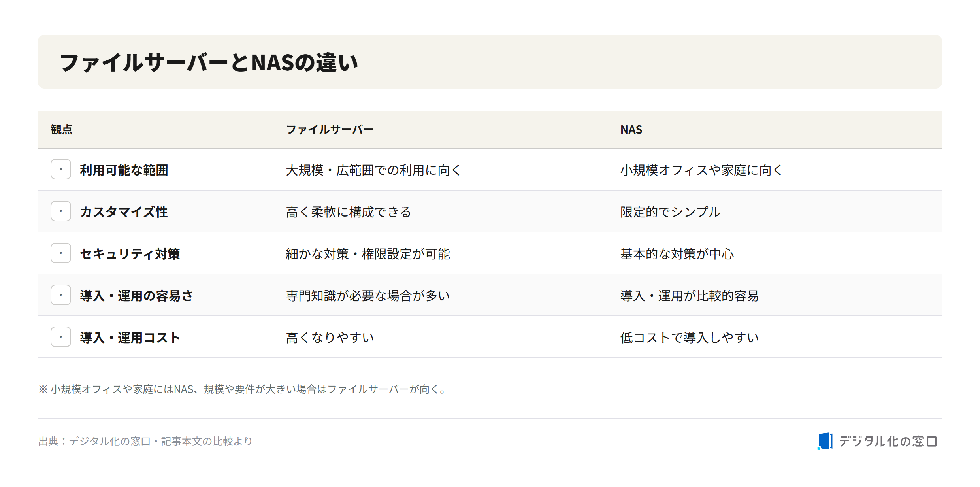Click the cell 大規模・広範囲での利用に向く

(373, 170)
